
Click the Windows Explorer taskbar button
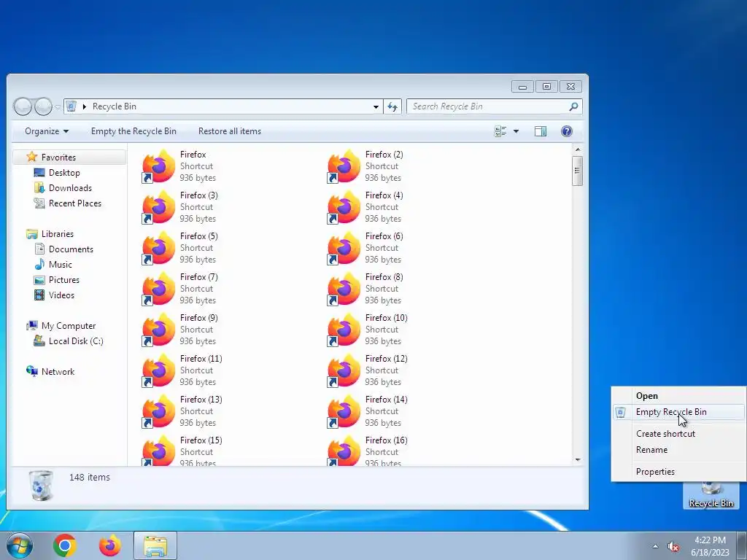pyautogui.click(x=155, y=545)
